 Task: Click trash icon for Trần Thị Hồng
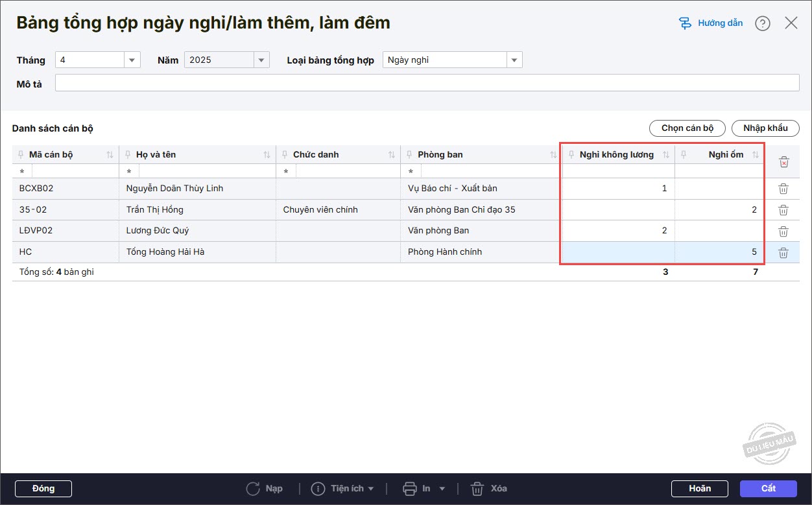[783, 210]
